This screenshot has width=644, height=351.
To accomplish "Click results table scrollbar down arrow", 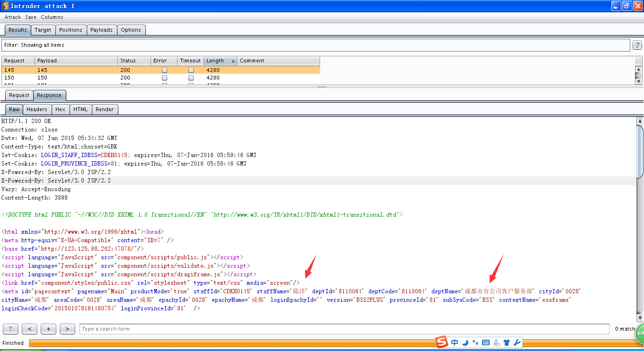I will tap(638, 81).
